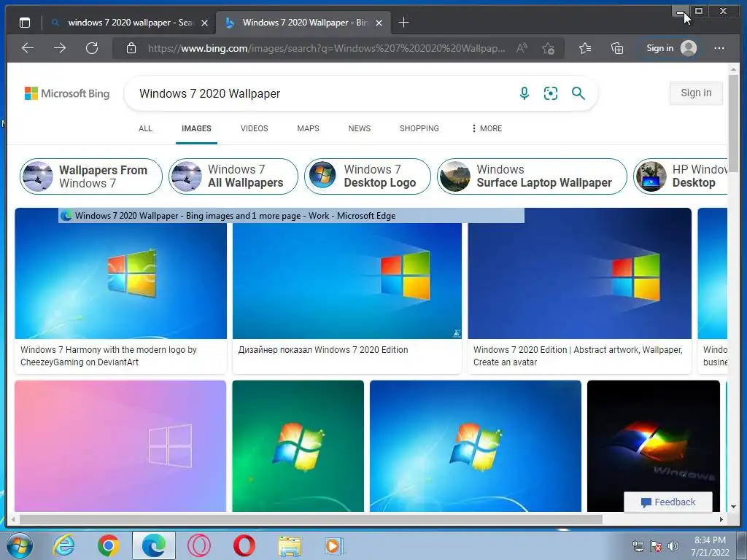Viewport: 747px width, 560px height.
Task: Select Wallpapers From Windows 7 suggestion
Action: 91,176
